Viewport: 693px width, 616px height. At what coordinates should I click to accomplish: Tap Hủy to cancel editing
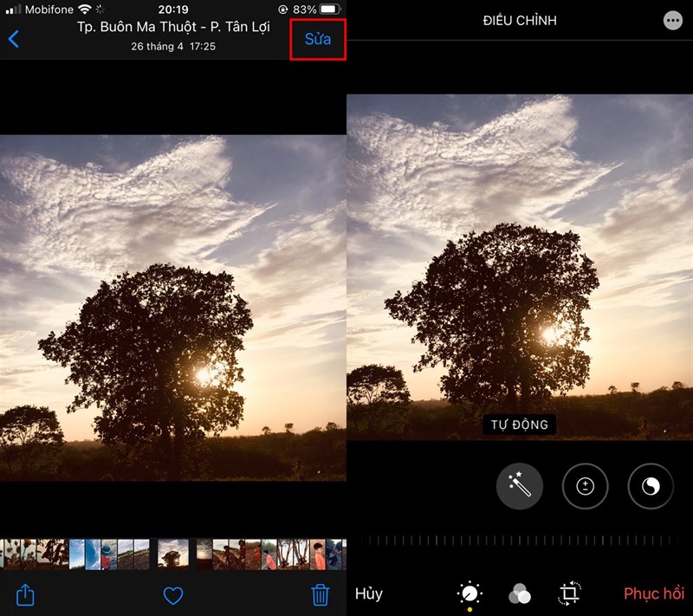(x=369, y=593)
